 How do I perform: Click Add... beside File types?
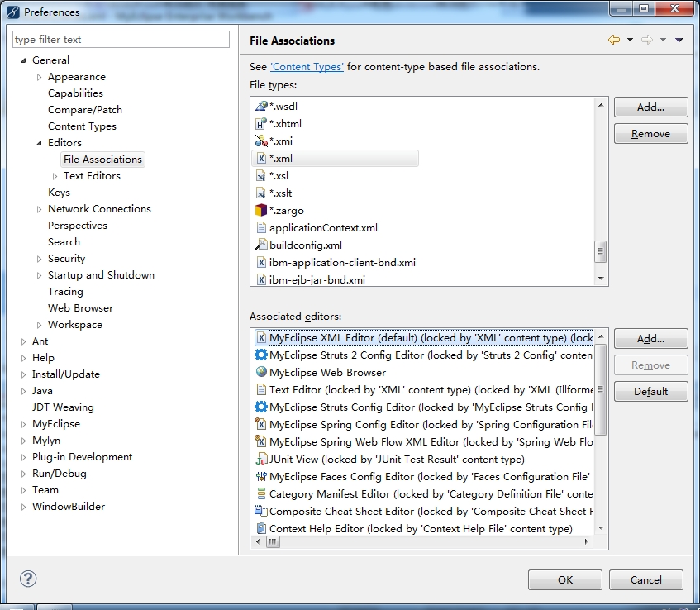point(651,107)
